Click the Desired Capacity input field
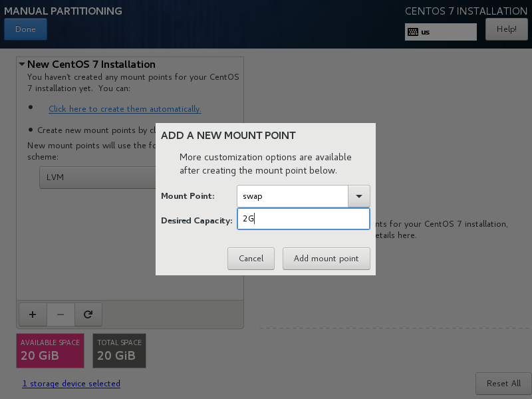The height and width of the screenshot is (399, 532). (x=303, y=219)
